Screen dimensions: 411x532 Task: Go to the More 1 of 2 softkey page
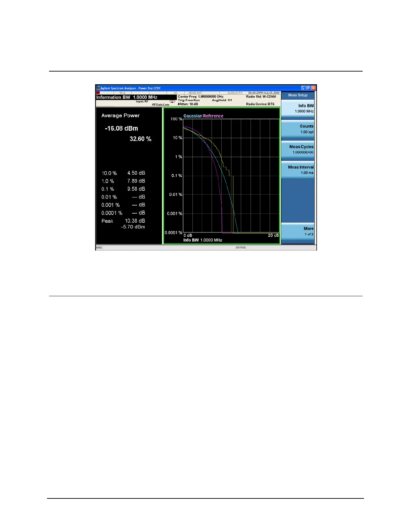(298, 231)
